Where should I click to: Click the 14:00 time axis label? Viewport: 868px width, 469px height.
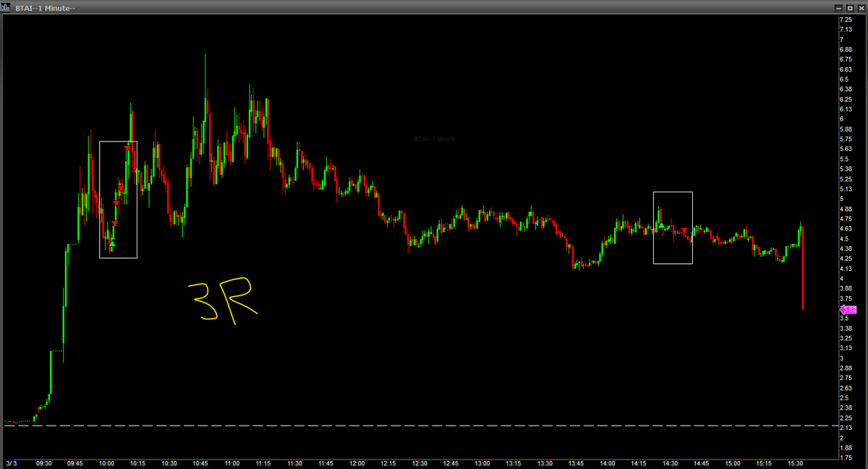608,463
